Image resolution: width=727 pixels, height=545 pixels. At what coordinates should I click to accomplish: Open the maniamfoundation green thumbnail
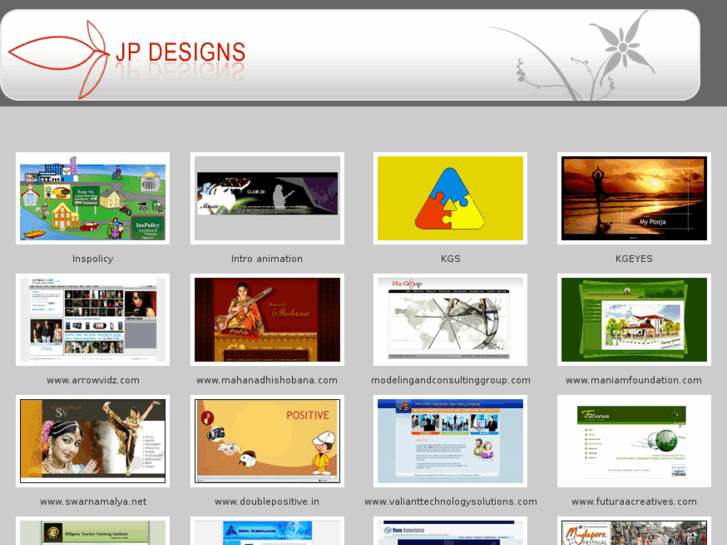click(x=634, y=320)
